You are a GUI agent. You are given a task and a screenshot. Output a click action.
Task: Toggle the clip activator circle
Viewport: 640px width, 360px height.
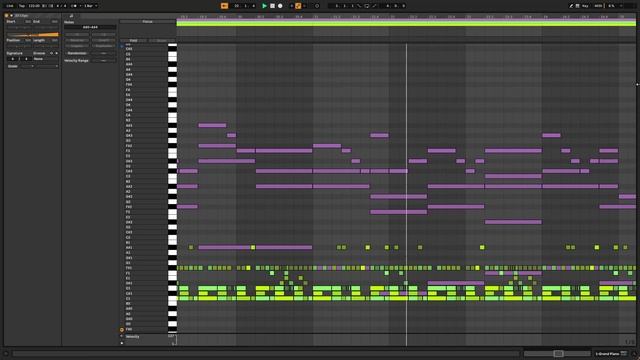pos(7,16)
